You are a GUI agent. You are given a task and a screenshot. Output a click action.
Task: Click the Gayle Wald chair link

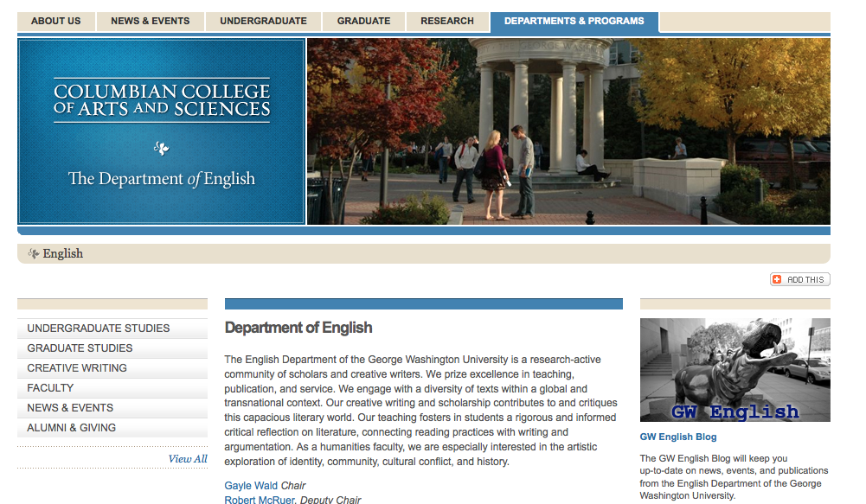point(251,485)
